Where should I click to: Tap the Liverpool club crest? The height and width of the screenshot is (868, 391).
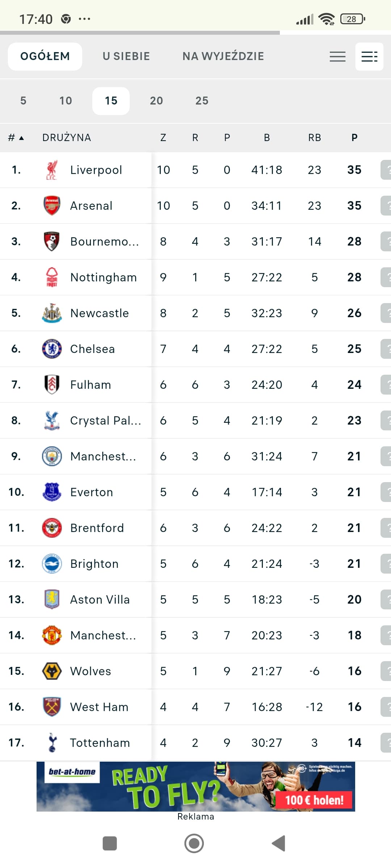point(52,170)
